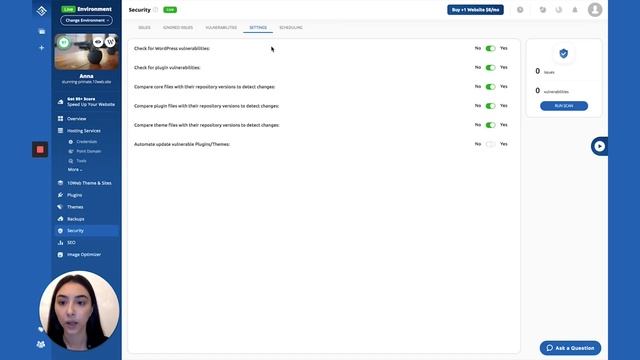Click the plus icon to add website
The height and width of the screenshot is (360, 640).
42,48
